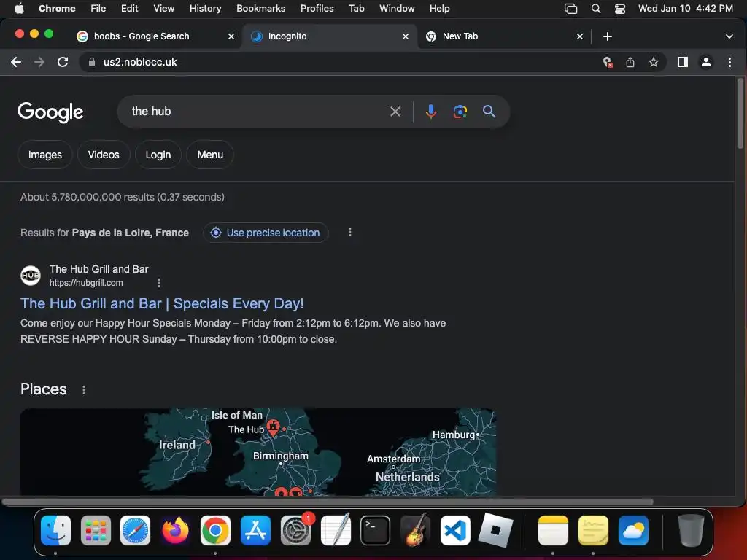This screenshot has height=560, width=747.
Task: Open a new tab with the plus button
Action: (x=608, y=36)
